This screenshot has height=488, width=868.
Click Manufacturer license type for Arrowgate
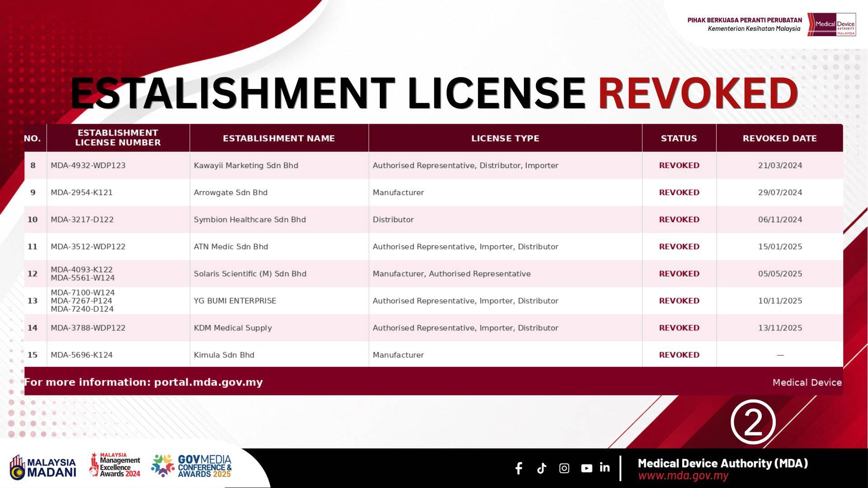pos(398,192)
